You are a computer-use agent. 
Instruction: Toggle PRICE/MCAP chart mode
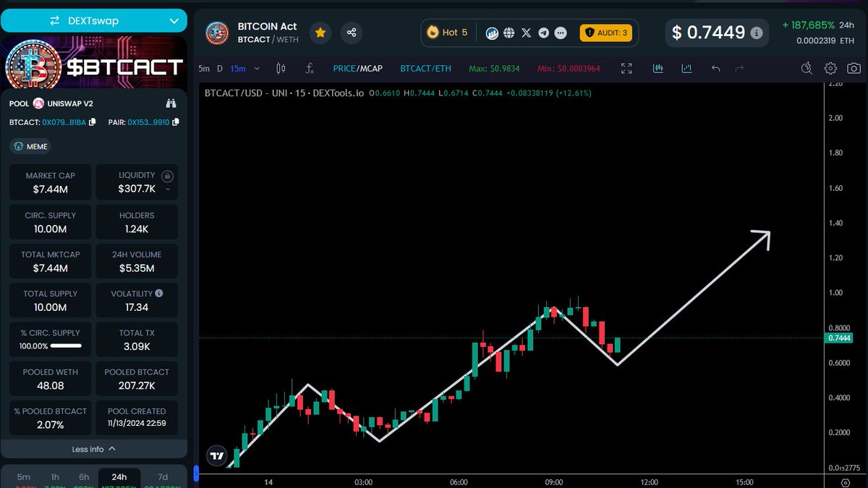tap(357, 69)
